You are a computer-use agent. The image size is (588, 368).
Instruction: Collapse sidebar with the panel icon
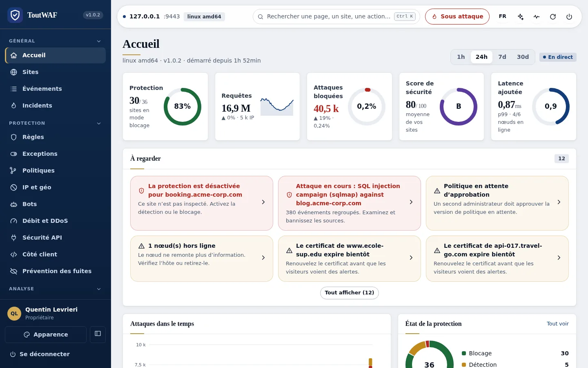pyautogui.click(x=98, y=334)
